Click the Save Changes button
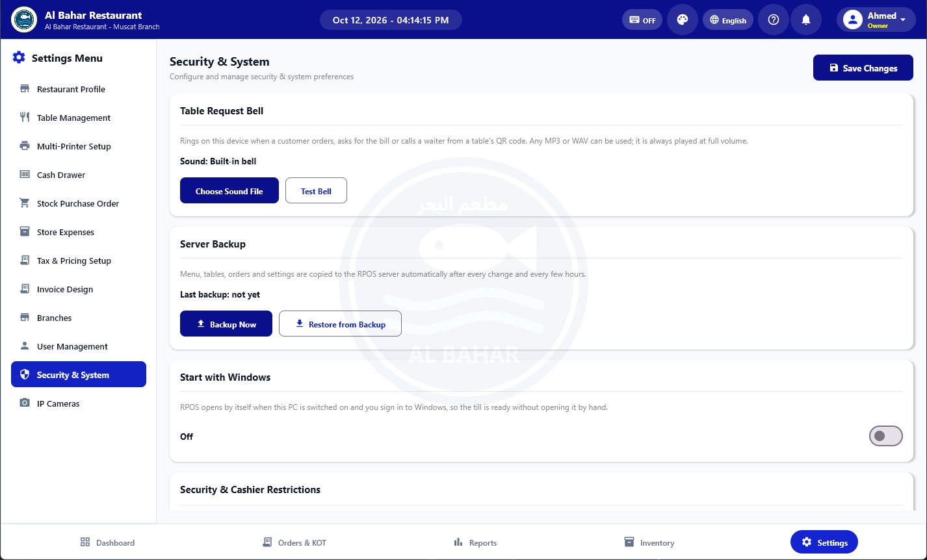The width and height of the screenshot is (927, 560). (863, 68)
